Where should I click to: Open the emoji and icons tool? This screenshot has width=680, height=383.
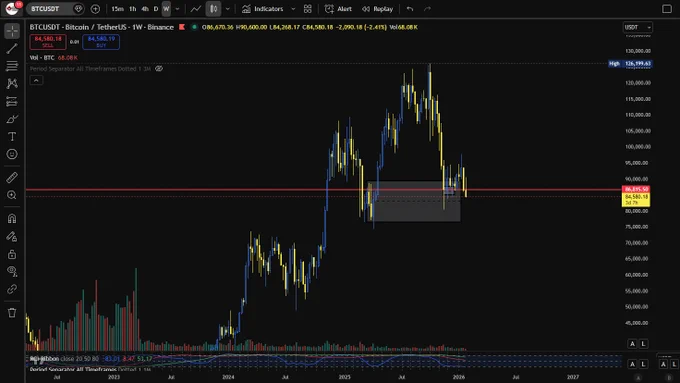[12, 154]
